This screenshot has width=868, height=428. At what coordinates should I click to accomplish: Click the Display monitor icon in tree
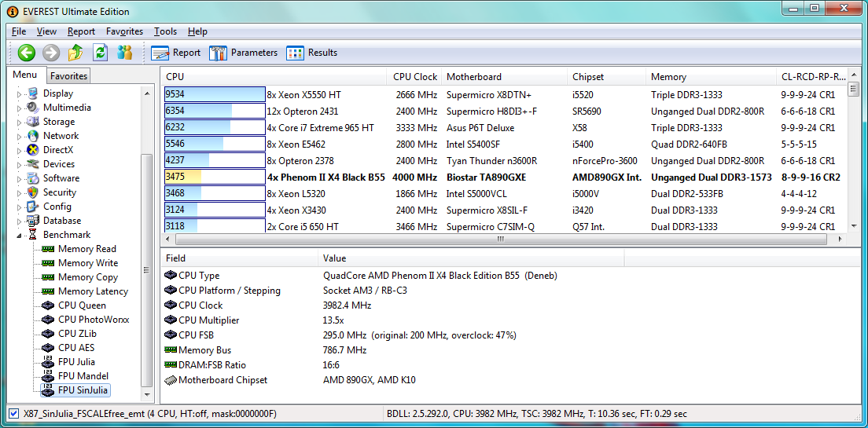pyautogui.click(x=33, y=93)
